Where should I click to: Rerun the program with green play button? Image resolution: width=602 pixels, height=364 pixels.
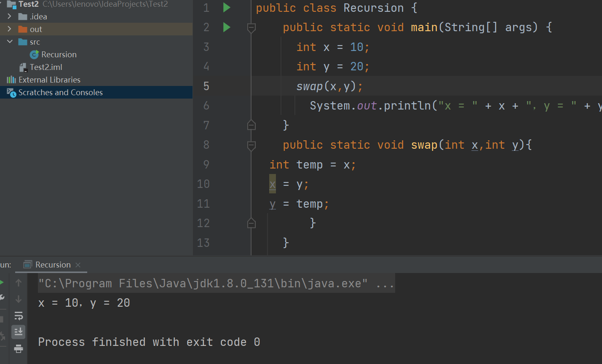click(x=2, y=283)
